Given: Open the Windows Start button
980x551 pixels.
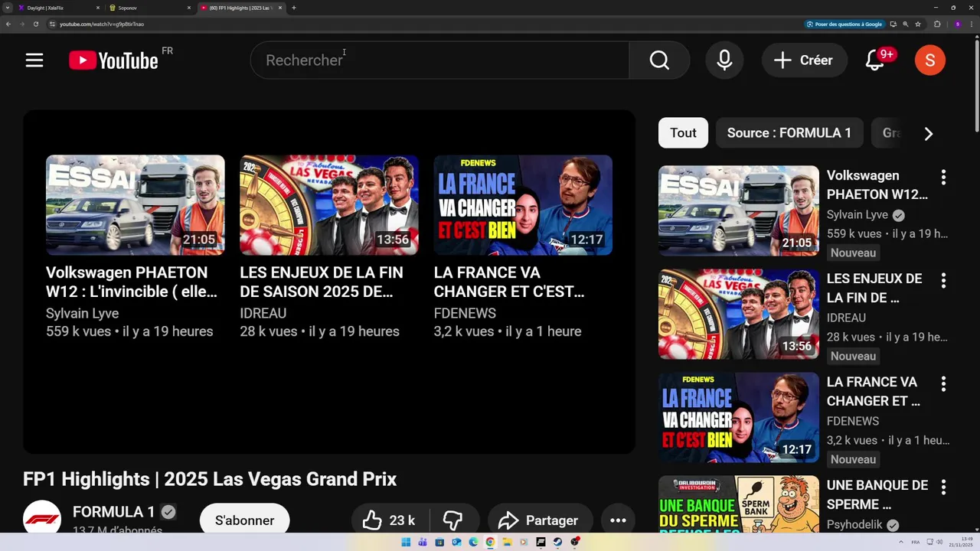Looking at the screenshot, I should pyautogui.click(x=406, y=542).
